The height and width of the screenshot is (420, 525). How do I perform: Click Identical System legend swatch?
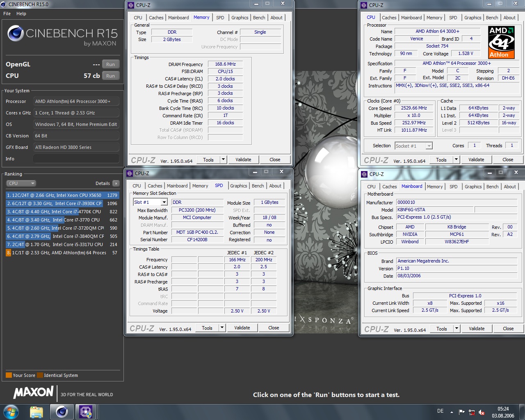pos(40,375)
